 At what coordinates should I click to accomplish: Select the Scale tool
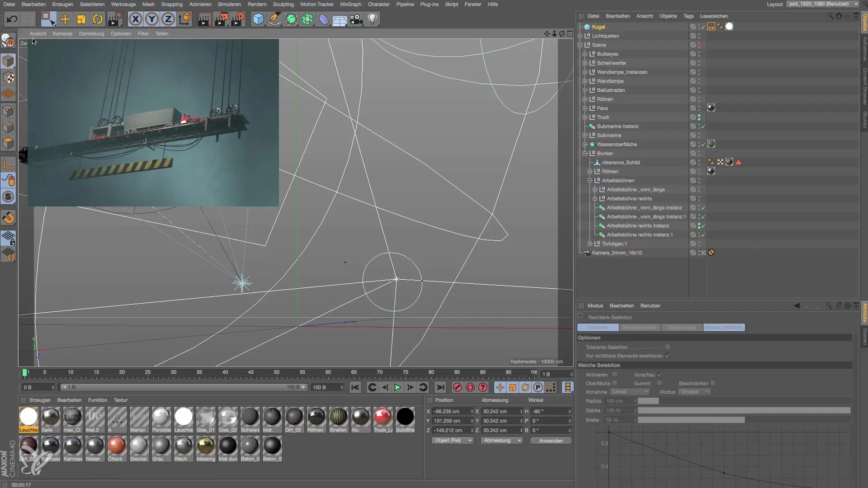coord(81,19)
